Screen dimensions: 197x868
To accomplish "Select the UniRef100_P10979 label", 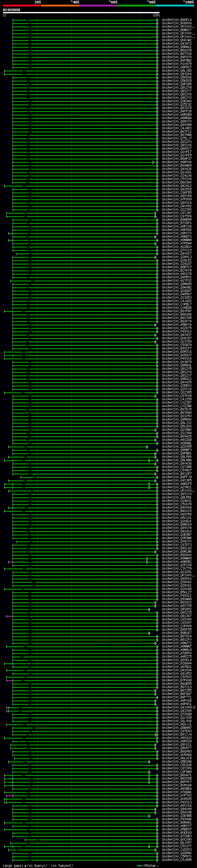I will tap(177, 64).
